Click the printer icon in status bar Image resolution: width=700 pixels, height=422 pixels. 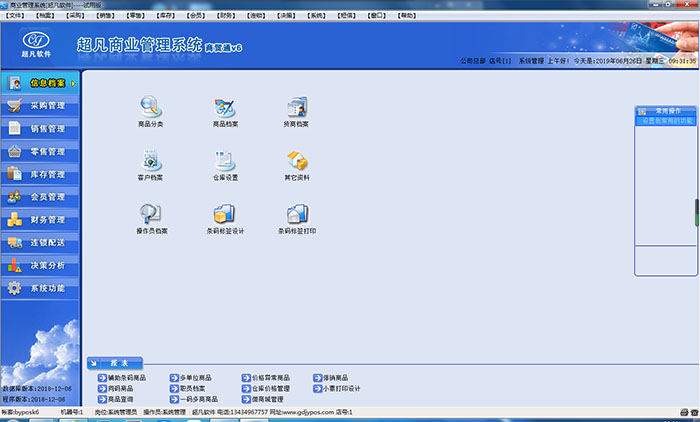coord(684,412)
